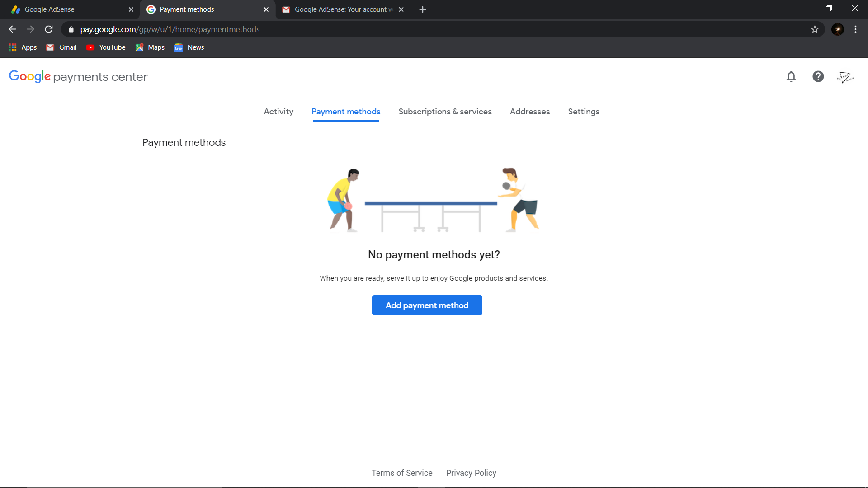Open Chrome three-dot menu
The width and height of the screenshot is (868, 488).
coord(855,29)
